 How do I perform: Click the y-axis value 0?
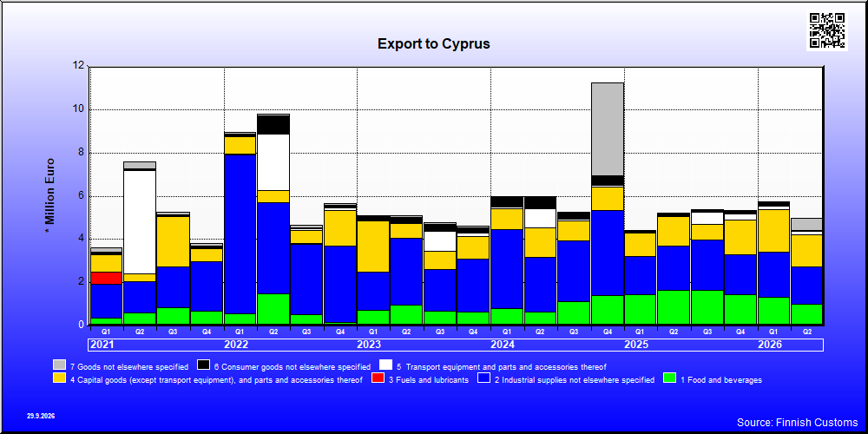[x=82, y=325]
